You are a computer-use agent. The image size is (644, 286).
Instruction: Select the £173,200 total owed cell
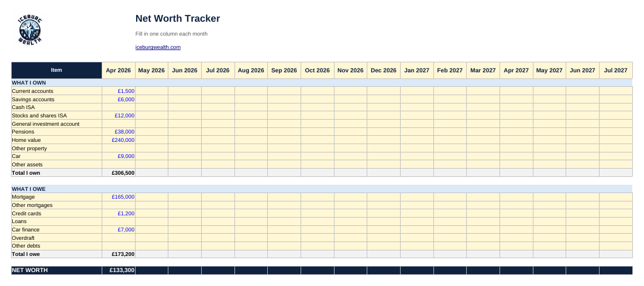(118, 254)
